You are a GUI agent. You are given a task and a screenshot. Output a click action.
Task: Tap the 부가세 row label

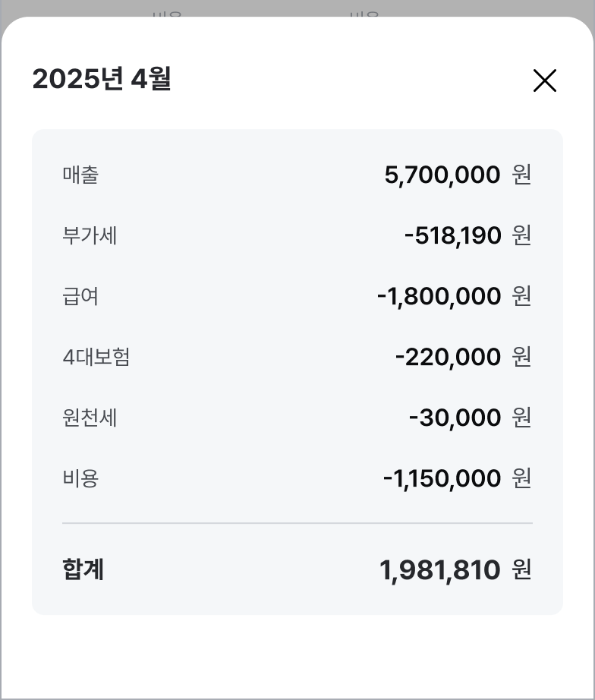point(90,235)
